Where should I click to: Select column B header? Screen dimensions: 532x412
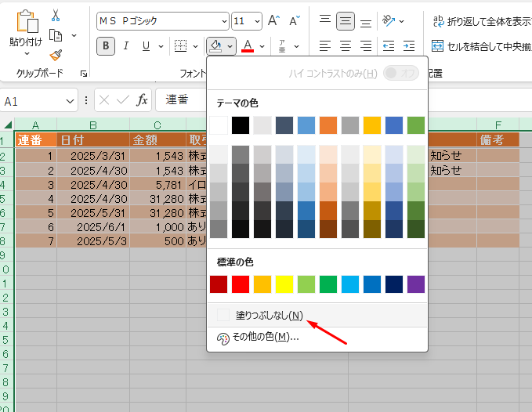93,125
